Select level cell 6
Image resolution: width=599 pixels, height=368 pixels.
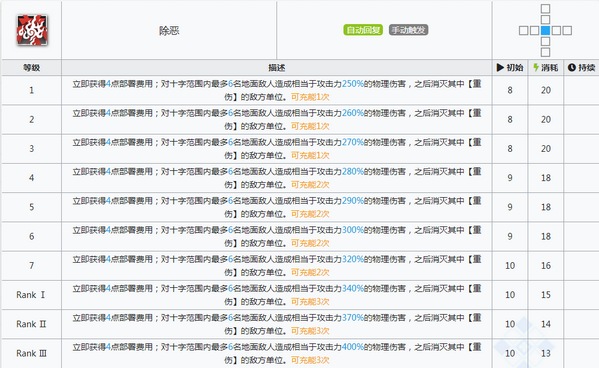click(31, 236)
